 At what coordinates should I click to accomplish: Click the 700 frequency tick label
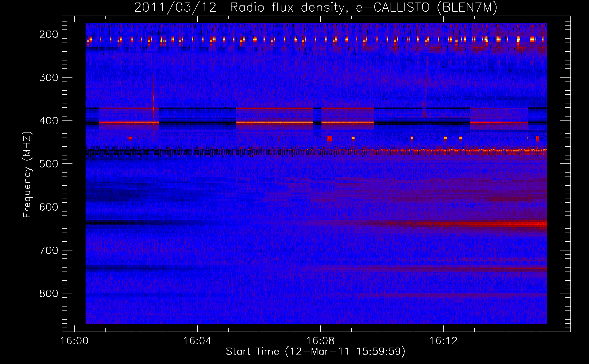(49, 250)
